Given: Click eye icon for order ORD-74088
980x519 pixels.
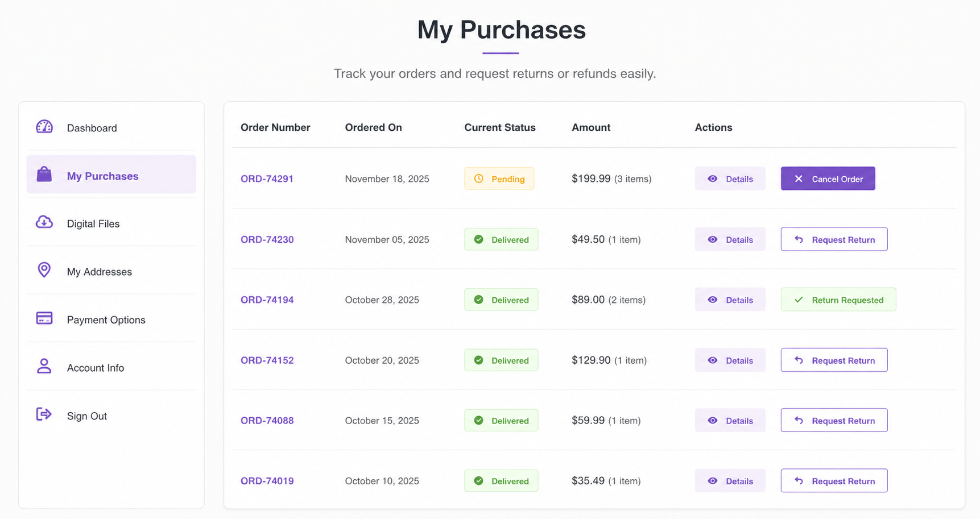Looking at the screenshot, I should click(713, 421).
